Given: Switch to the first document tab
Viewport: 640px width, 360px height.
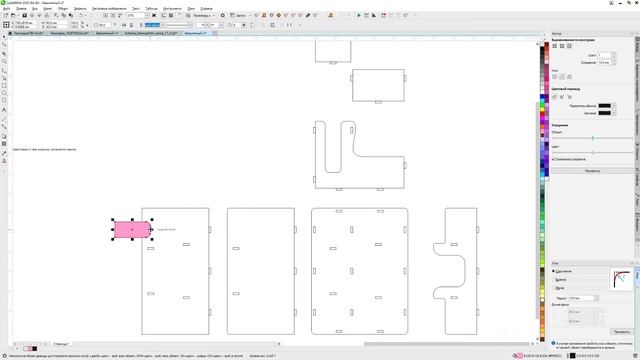Looking at the screenshot, I should point(29,33).
